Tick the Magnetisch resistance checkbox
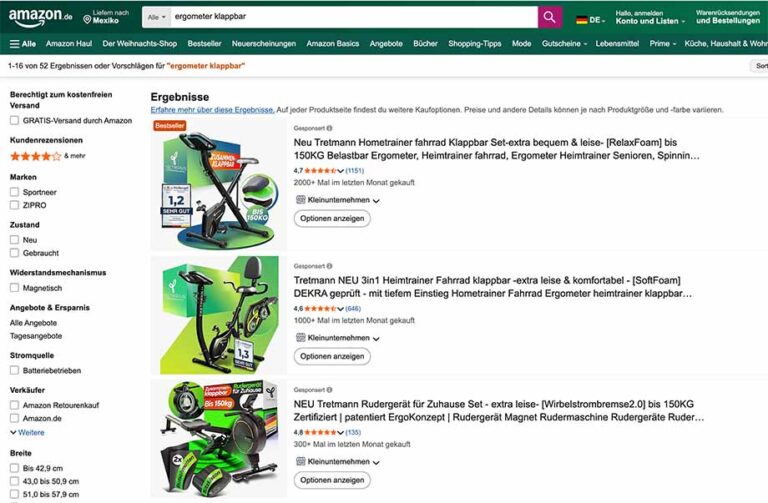768x503 pixels. click(x=15, y=288)
